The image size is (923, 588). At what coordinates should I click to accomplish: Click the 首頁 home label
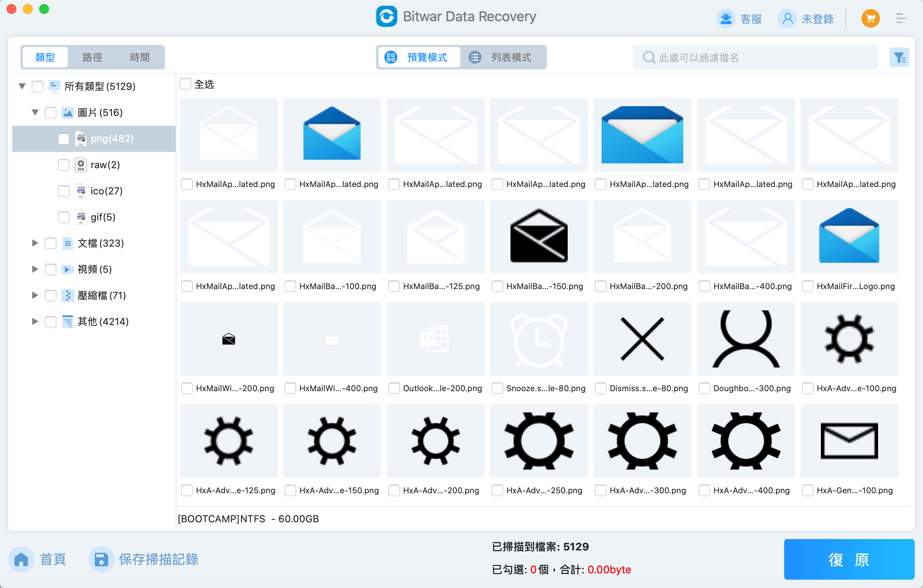[53, 559]
